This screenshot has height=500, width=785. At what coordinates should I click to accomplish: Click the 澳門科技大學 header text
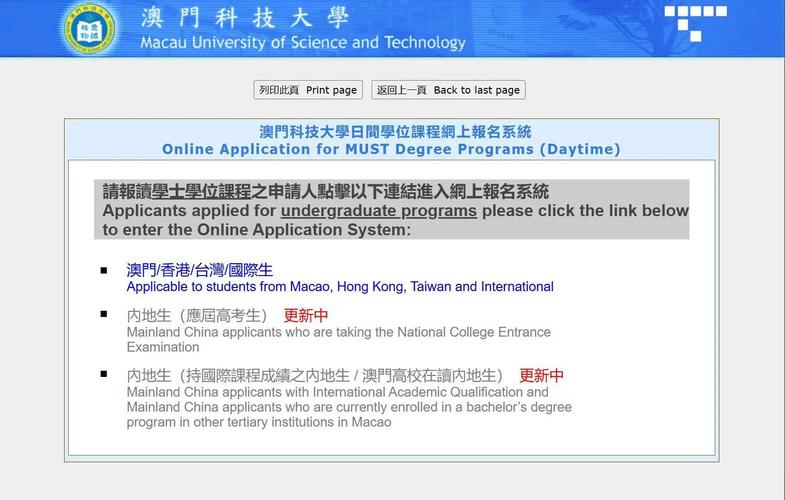pos(244,18)
